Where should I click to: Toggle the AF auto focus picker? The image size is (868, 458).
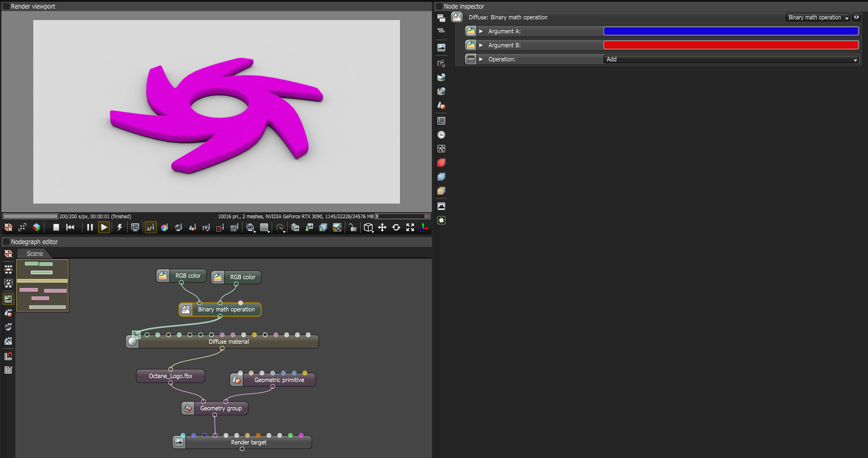pos(150,228)
